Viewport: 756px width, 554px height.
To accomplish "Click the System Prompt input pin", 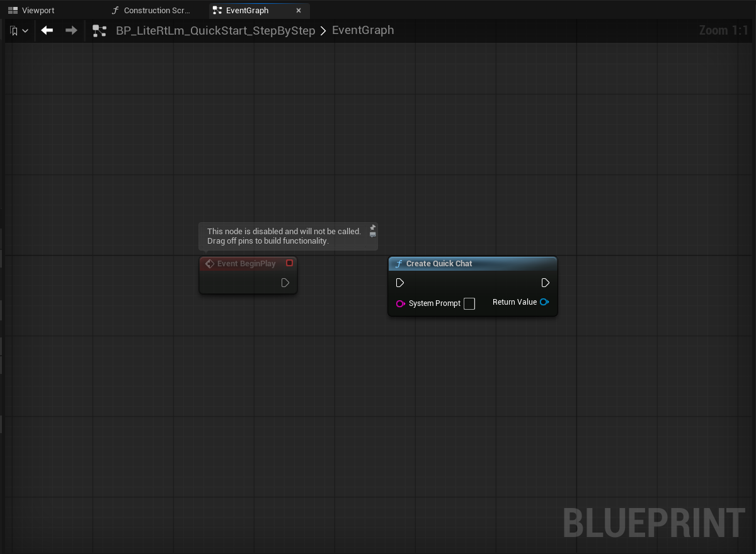I will 400,303.
